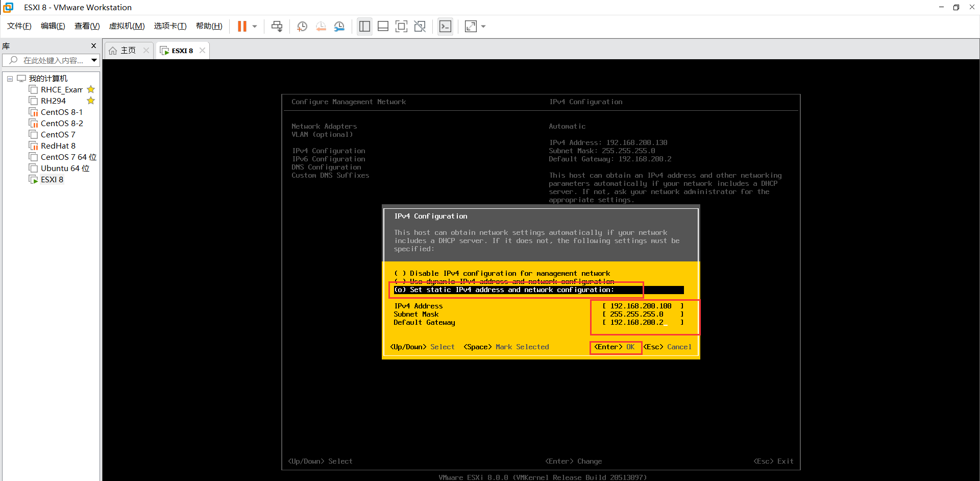Open the 帮助(H) menu
Screen dimensions: 980x481
tap(209, 26)
